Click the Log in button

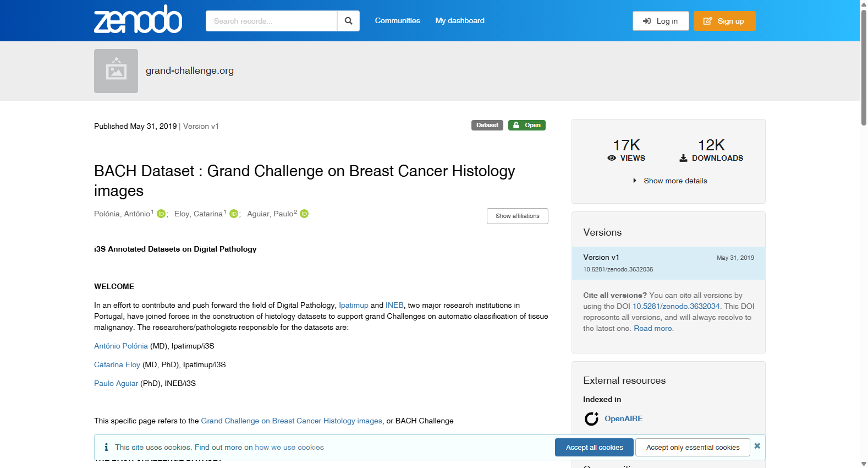click(x=661, y=21)
